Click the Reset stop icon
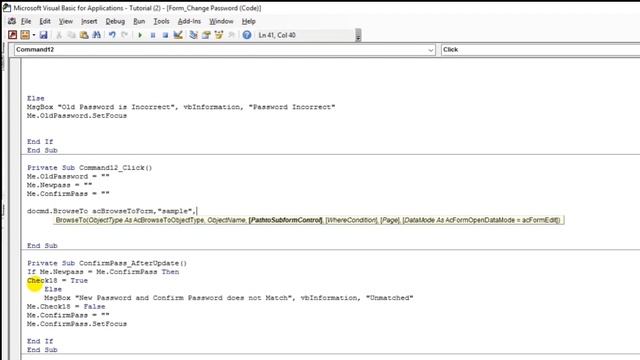This screenshot has height=360, width=640. pos(165,35)
